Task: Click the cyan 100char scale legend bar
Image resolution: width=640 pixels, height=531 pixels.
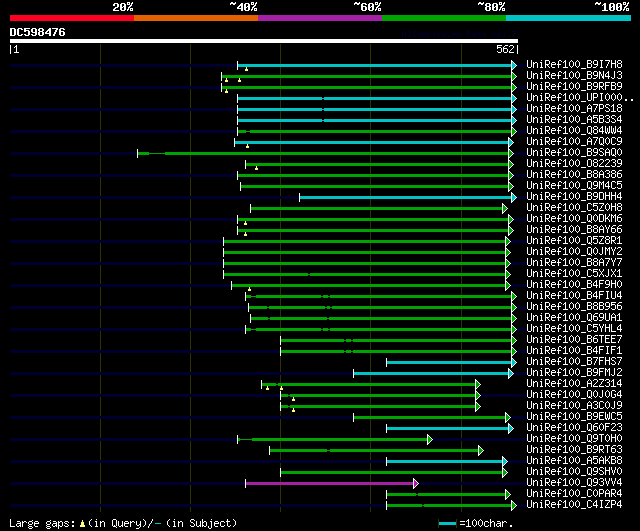Action: pos(447,523)
